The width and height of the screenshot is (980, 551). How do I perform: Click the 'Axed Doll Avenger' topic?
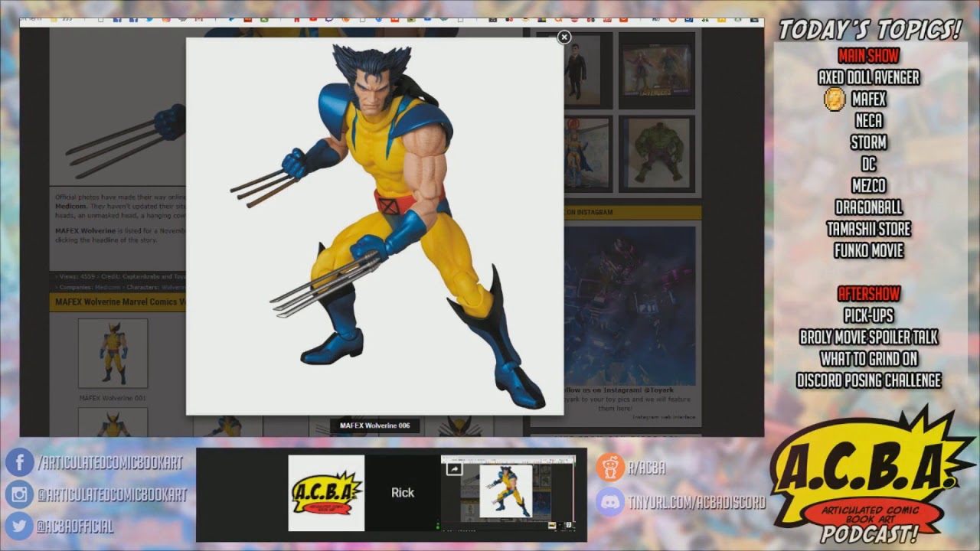click(x=868, y=77)
